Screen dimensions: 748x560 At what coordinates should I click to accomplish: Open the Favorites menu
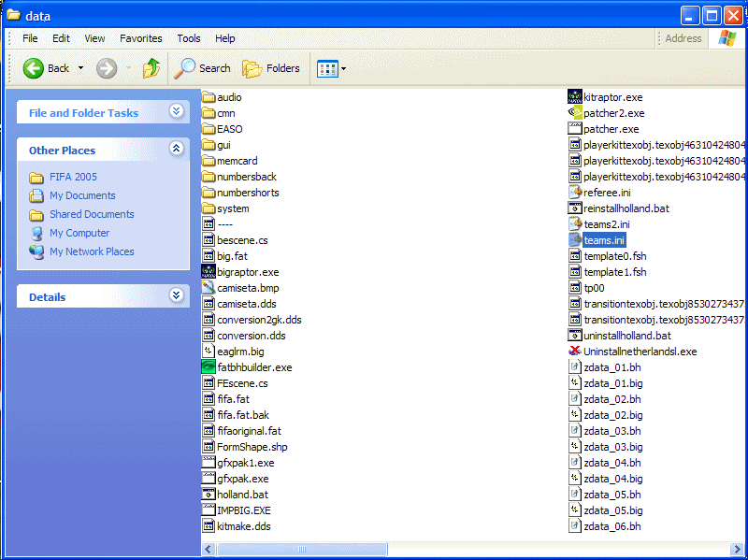140,38
